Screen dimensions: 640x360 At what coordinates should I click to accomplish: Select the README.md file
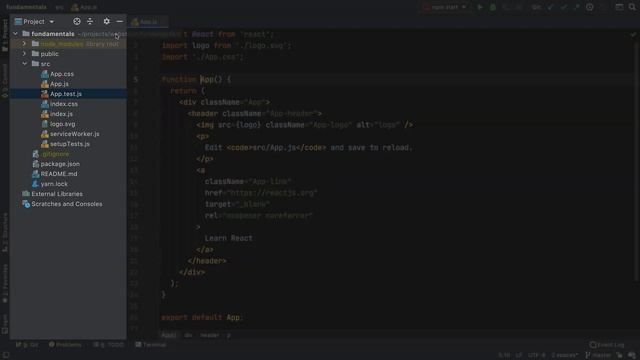(59, 174)
